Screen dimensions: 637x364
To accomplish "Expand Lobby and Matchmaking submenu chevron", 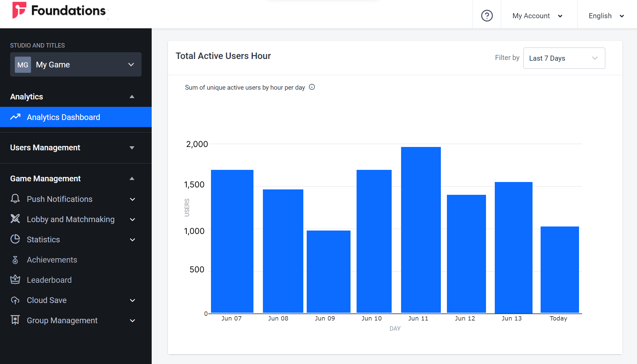I will 132,219.
